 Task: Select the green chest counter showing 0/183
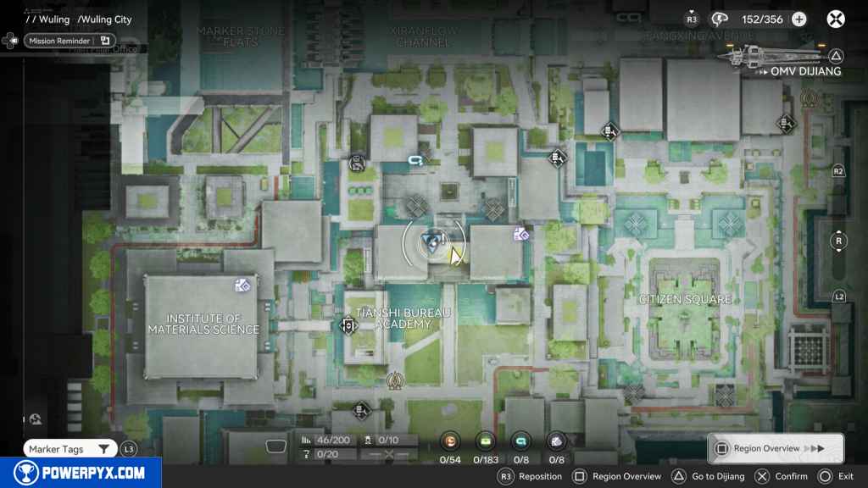tap(487, 441)
